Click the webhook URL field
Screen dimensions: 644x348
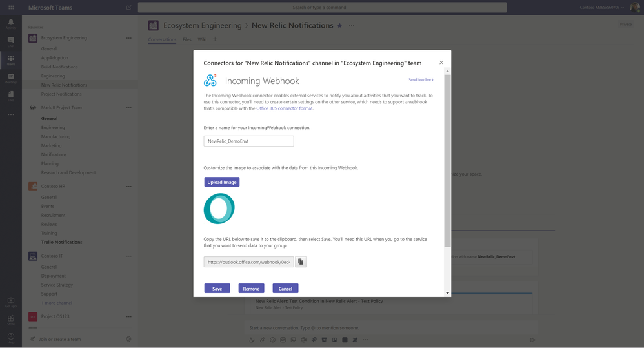248,261
